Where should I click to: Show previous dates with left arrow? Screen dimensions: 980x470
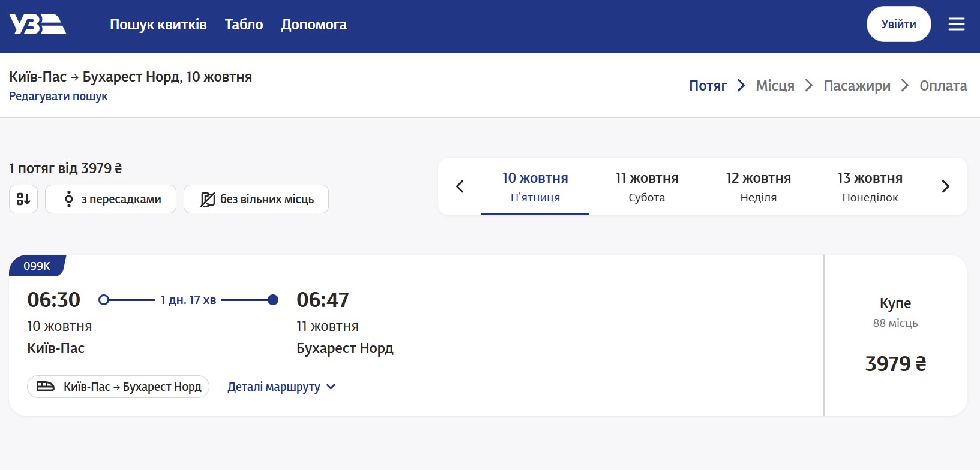click(460, 186)
